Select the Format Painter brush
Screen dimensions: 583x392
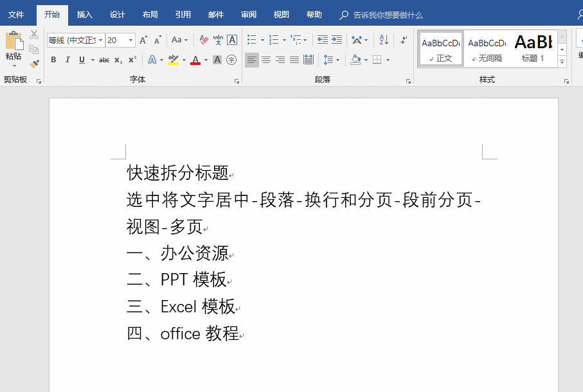[34, 64]
